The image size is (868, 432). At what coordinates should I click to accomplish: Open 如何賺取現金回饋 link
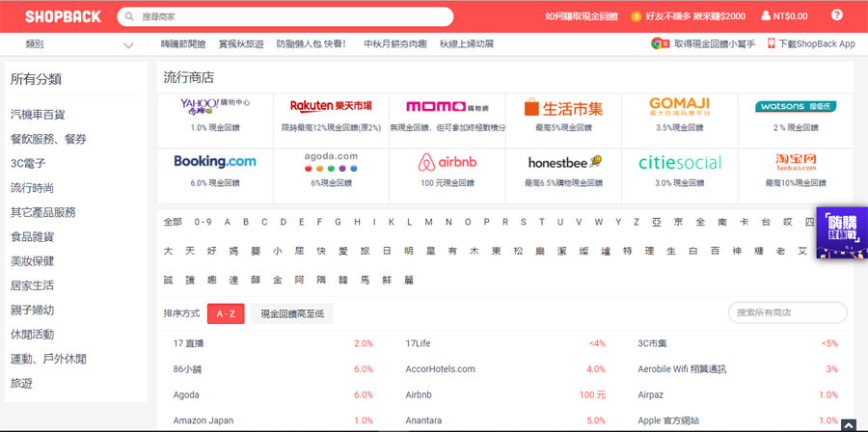point(581,16)
